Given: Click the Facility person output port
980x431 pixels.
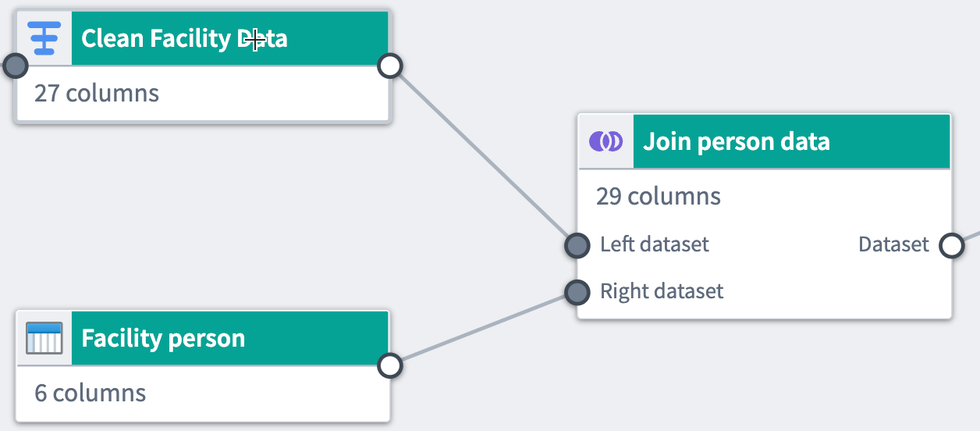Looking at the screenshot, I should [x=390, y=365].
